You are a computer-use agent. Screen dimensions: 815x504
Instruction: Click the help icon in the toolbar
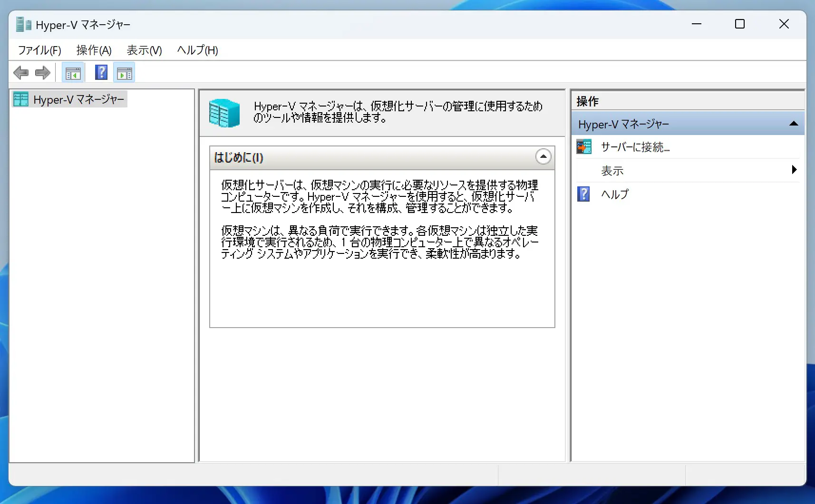click(101, 72)
